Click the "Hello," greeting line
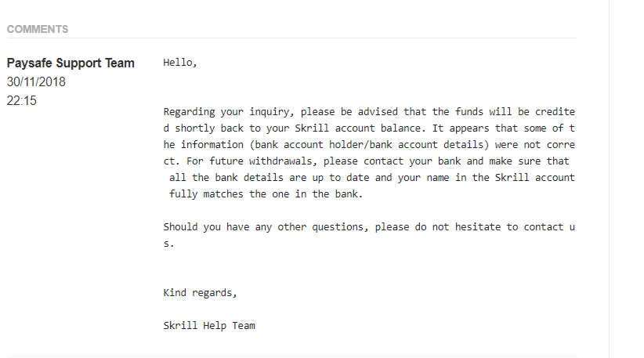 point(180,63)
